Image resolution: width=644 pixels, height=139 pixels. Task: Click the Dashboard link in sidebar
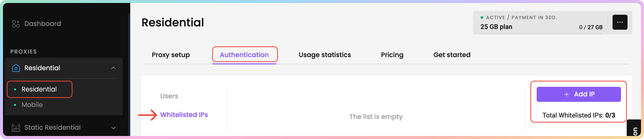[x=43, y=24]
